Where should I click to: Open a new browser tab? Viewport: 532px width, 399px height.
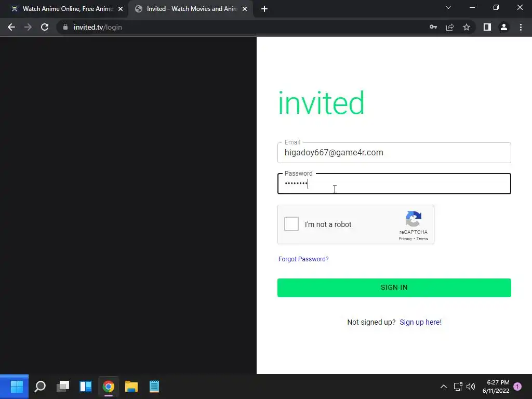pos(264,9)
